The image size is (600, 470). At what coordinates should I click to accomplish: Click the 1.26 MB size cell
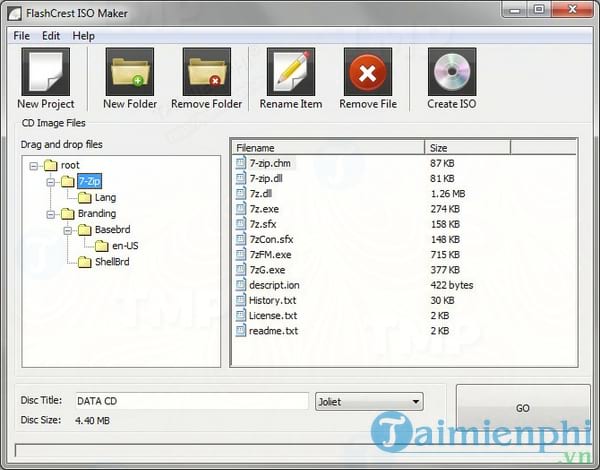[448, 194]
